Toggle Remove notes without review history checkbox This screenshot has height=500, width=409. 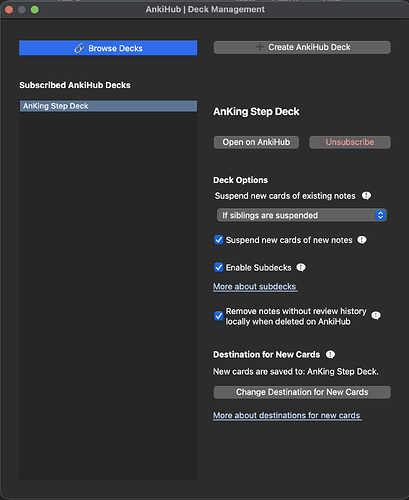219,316
